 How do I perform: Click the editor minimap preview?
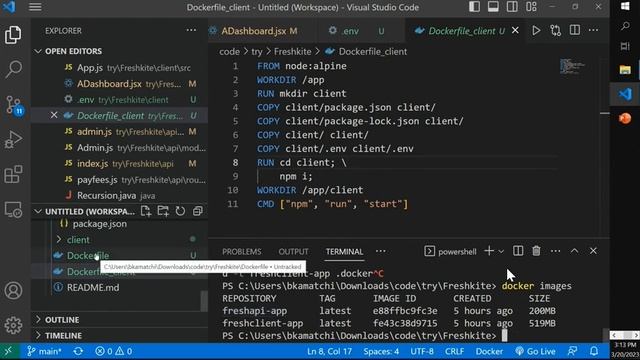(x=573, y=67)
